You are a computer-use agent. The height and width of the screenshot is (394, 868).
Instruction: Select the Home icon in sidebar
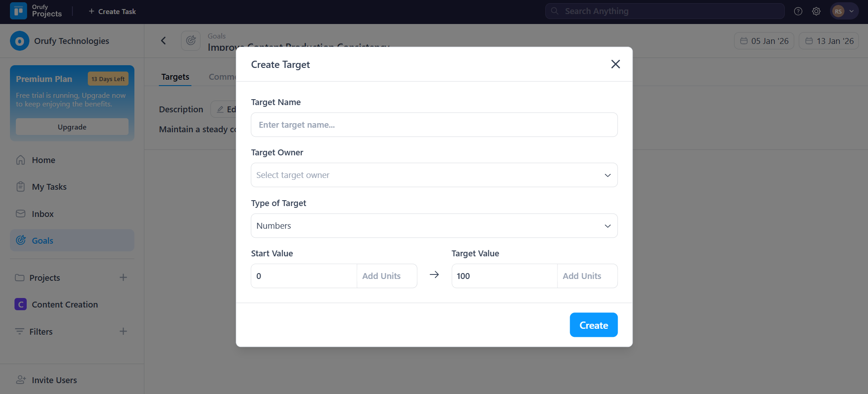point(21,160)
